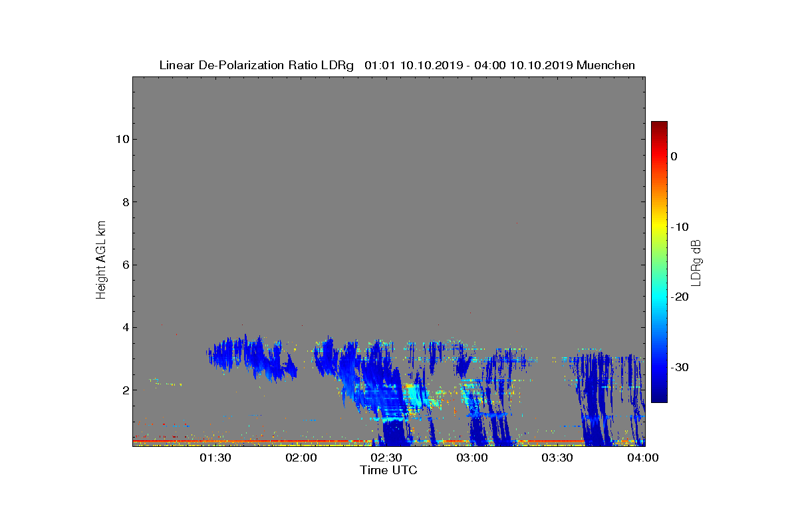
Task: Click the colorbar tick label '-10'
Action: tap(680, 227)
